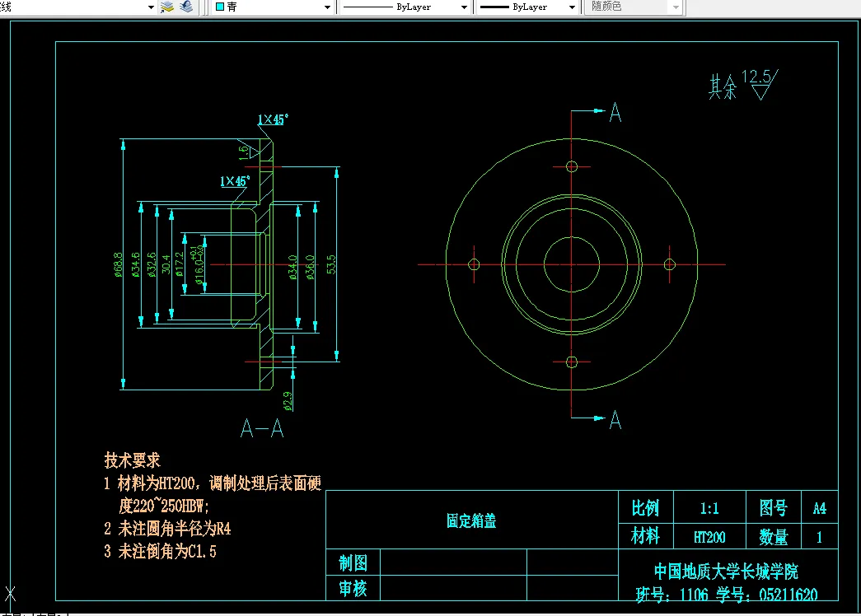Open the linetype ByLayer dropdown

(466, 7)
